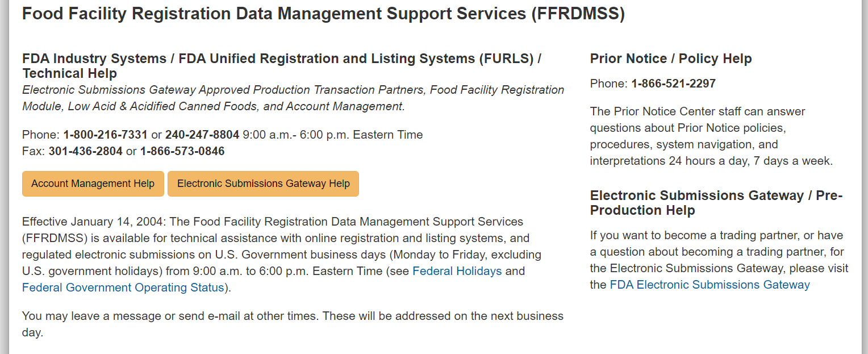The width and height of the screenshot is (868, 354).
Task: Click the '9:00 a.m.- 6:00 p.m. Eastern Time' text
Action: (332, 135)
